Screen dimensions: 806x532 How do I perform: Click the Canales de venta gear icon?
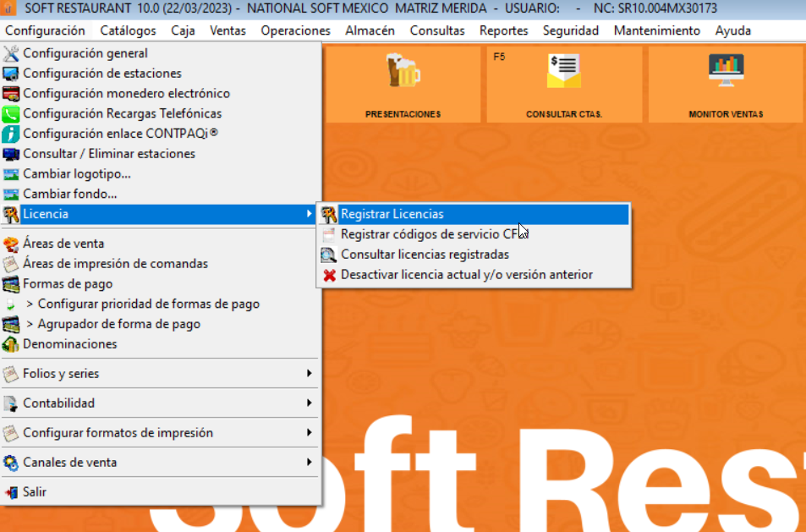pos(11,463)
